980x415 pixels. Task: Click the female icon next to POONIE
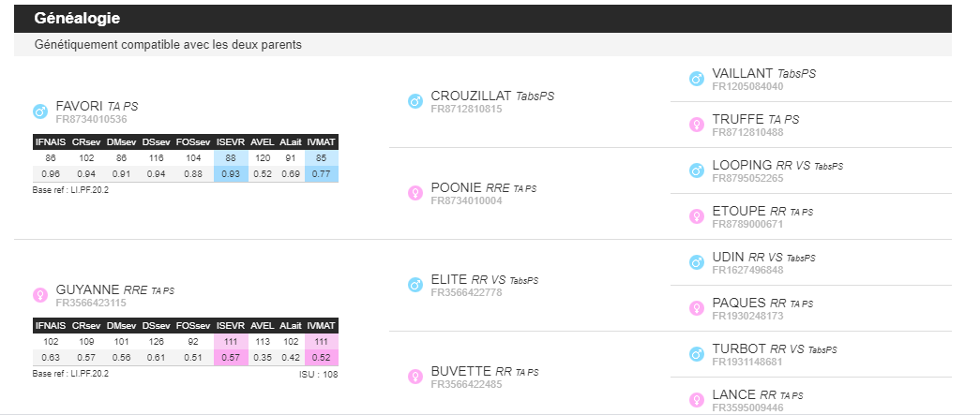(415, 193)
